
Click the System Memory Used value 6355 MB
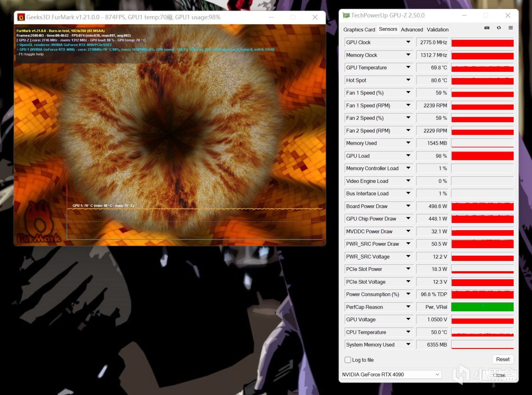pos(432,345)
